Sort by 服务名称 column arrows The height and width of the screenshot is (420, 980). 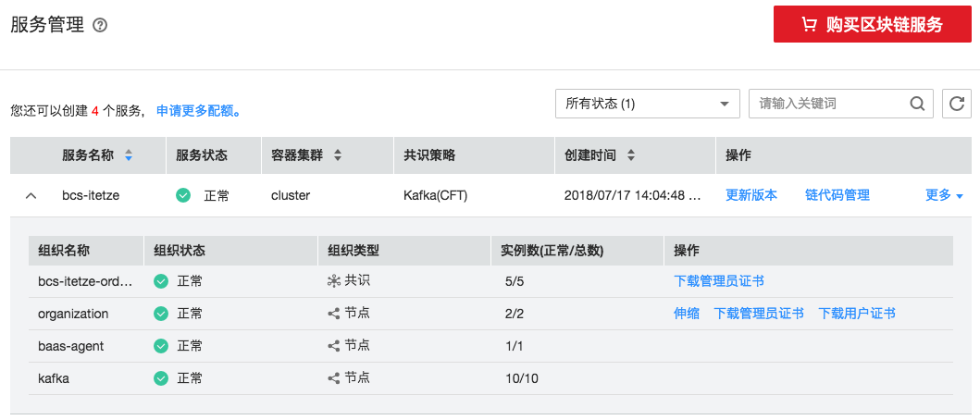[x=129, y=155]
